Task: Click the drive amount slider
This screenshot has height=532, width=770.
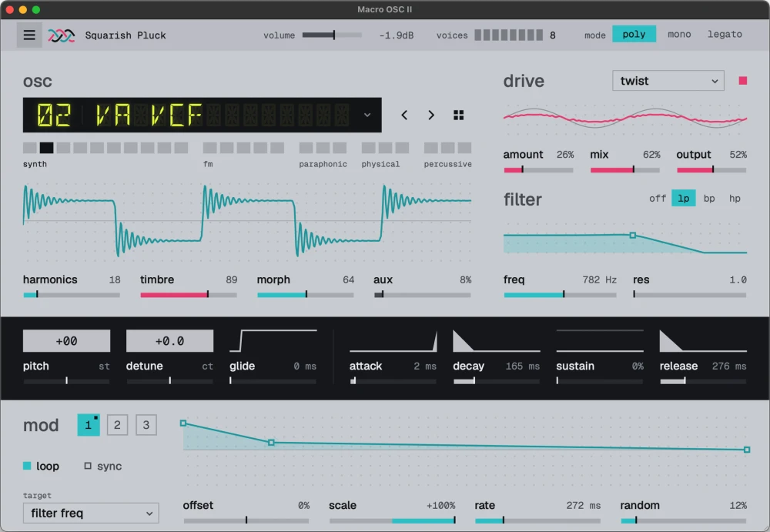Action: click(x=538, y=169)
